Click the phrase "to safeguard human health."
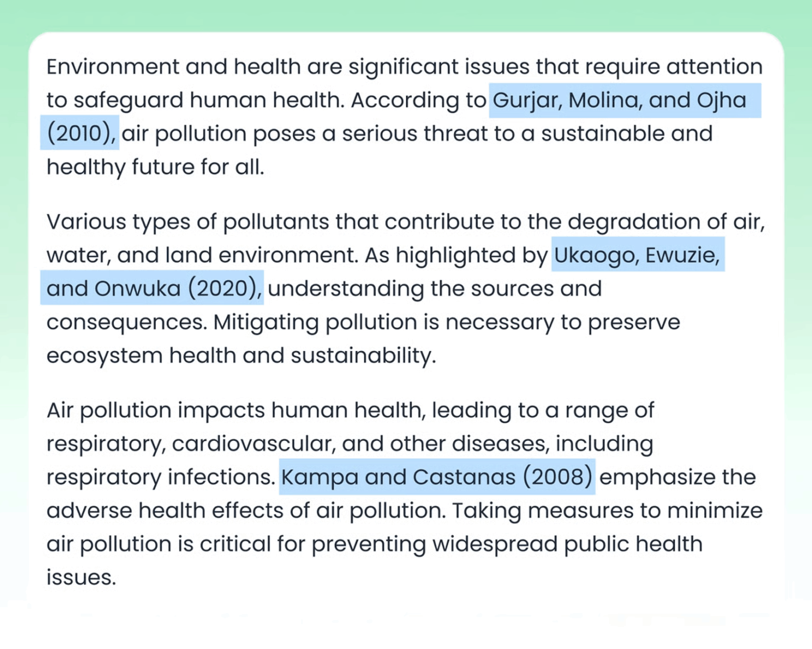 click(195, 100)
